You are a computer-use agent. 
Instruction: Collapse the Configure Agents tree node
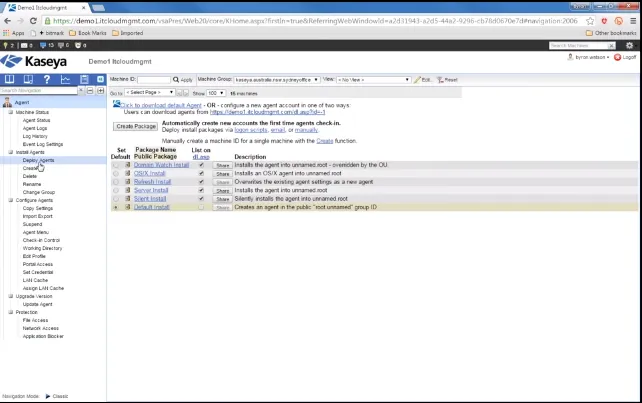[x=11, y=200]
